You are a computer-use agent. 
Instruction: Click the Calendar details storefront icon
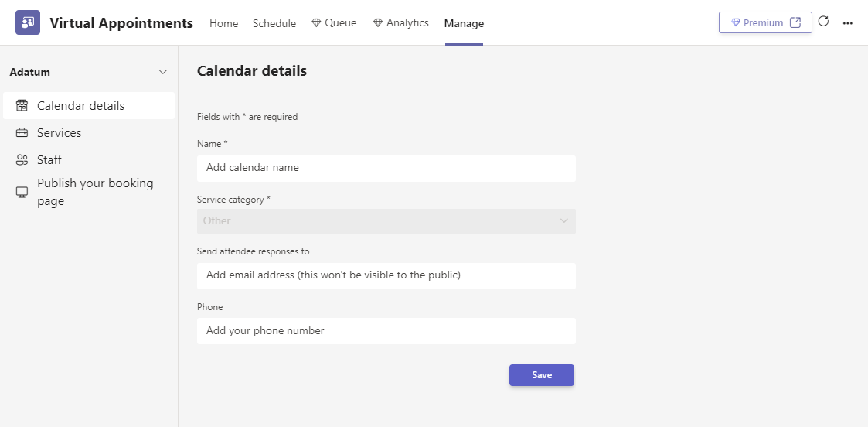tap(22, 106)
